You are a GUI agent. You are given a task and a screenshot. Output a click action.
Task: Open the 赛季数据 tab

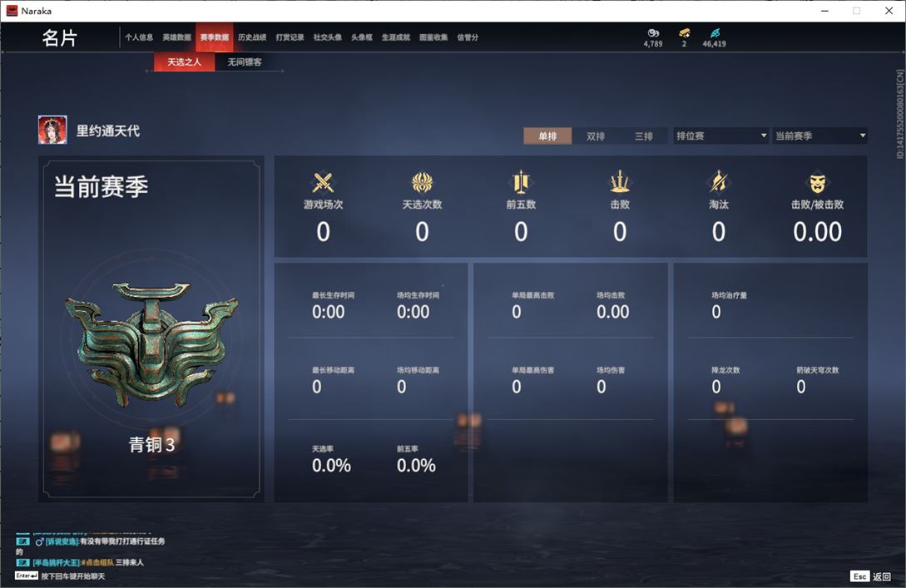point(215,37)
